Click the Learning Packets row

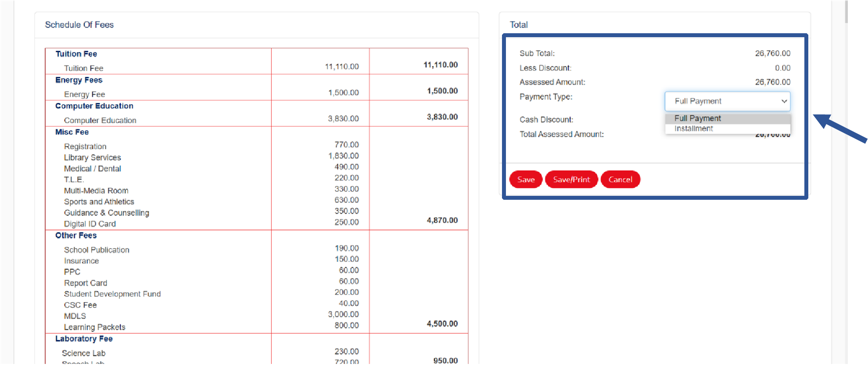click(x=94, y=327)
